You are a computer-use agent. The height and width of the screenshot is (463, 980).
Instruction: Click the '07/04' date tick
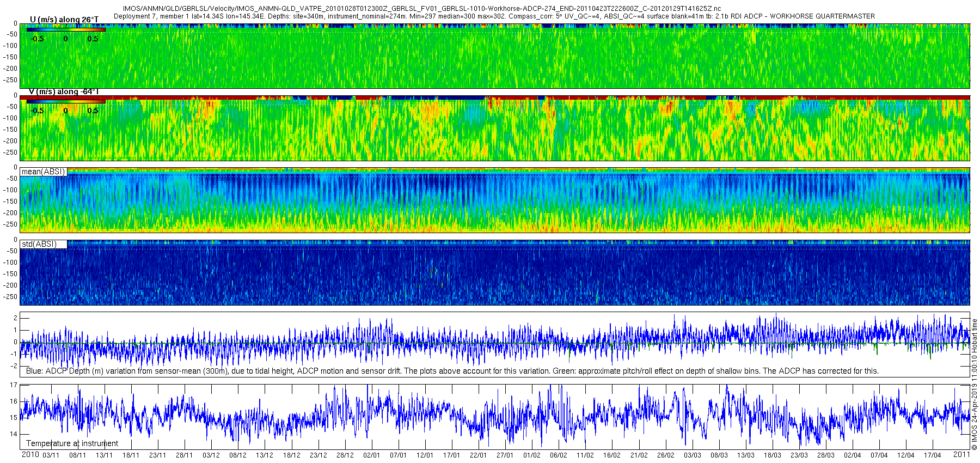tap(879, 455)
